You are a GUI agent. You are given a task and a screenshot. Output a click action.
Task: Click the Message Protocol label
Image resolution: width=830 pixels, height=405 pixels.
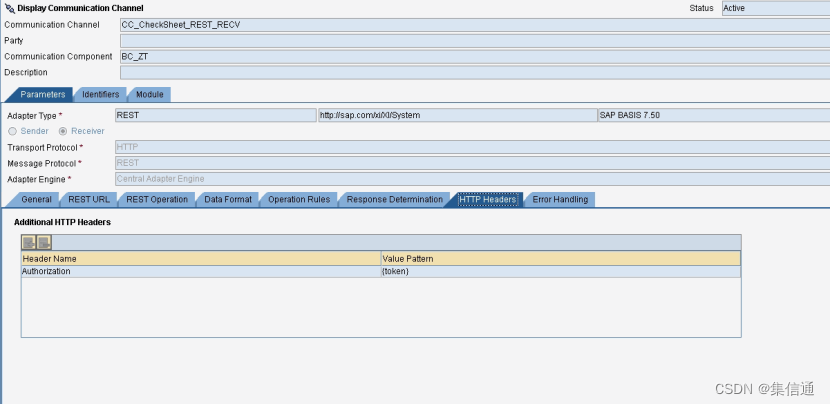tap(41, 163)
